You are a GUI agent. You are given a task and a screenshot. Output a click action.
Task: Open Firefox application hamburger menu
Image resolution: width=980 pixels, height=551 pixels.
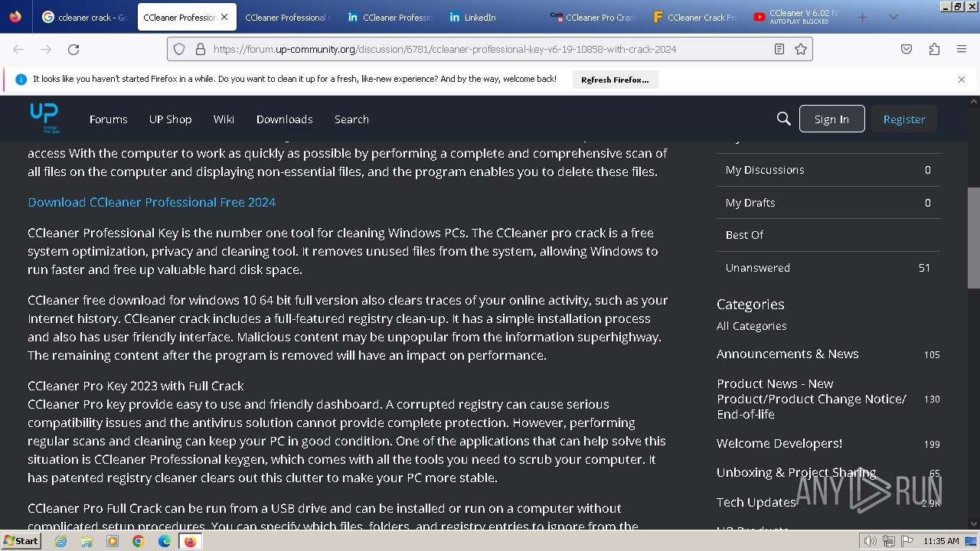[962, 49]
